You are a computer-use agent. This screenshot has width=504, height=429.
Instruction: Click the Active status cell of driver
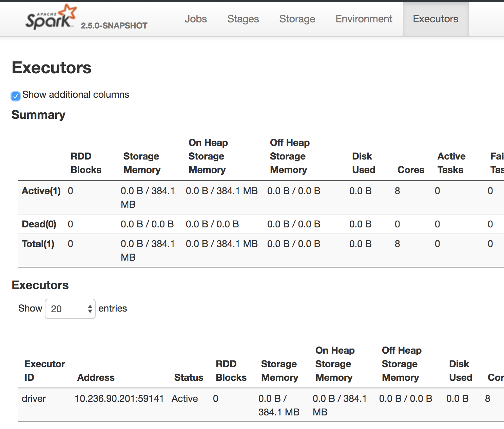click(185, 398)
